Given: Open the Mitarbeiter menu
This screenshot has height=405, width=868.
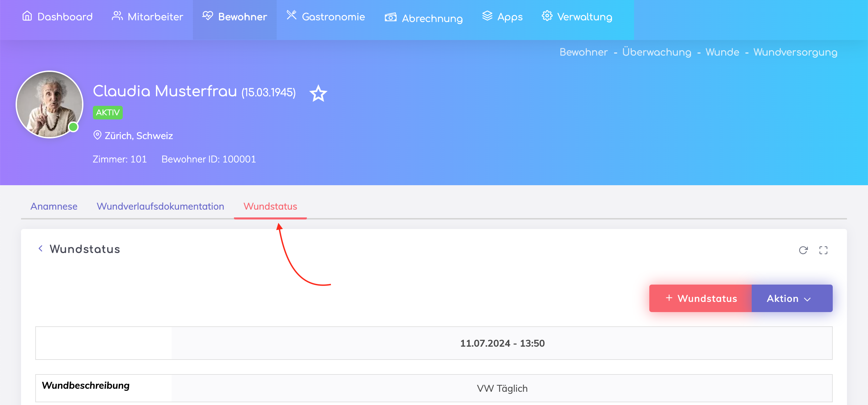Looking at the screenshot, I should [x=147, y=17].
